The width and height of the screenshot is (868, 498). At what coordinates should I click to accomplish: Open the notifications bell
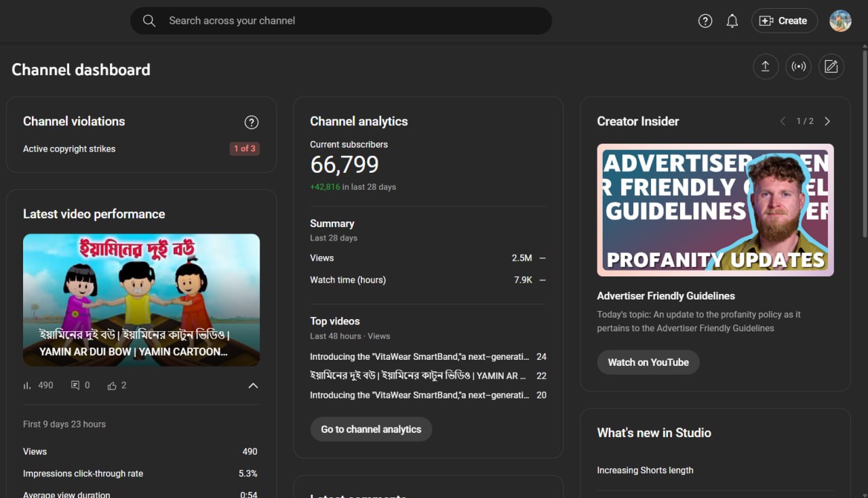click(732, 21)
